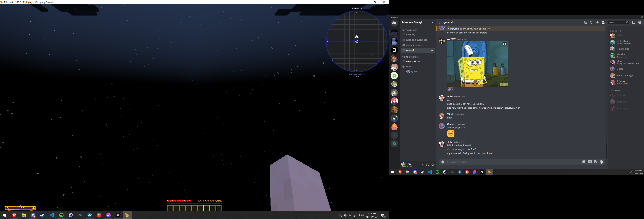Click the Message #general input box
The width and height of the screenshot is (644, 219).
coord(513,162)
